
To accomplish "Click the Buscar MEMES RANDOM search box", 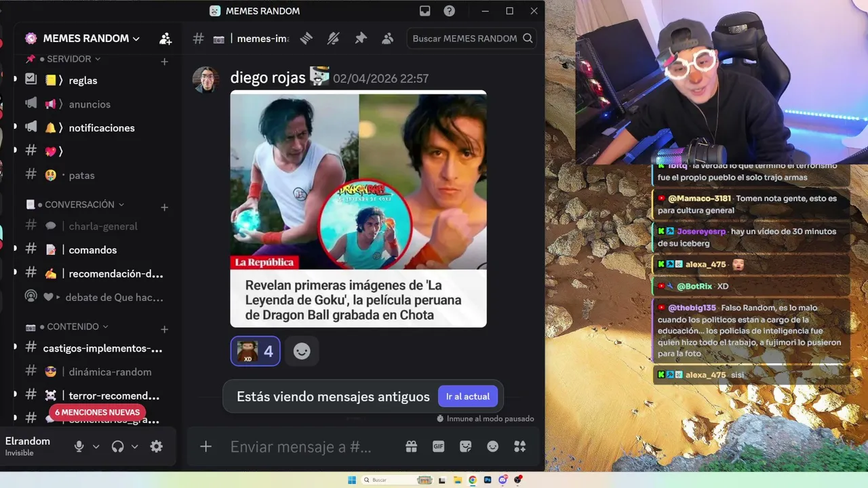I will (x=472, y=39).
